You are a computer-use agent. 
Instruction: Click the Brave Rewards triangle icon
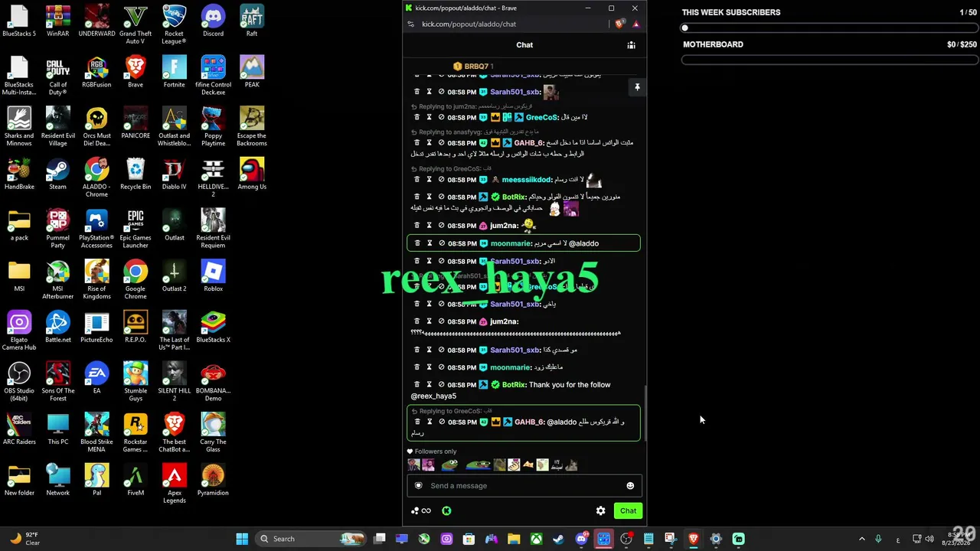click(635, 24)
